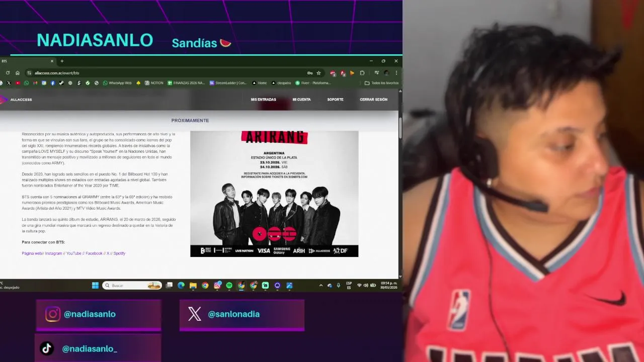Open the Página web link
The image size is (644, 362).
click(32, 253)
